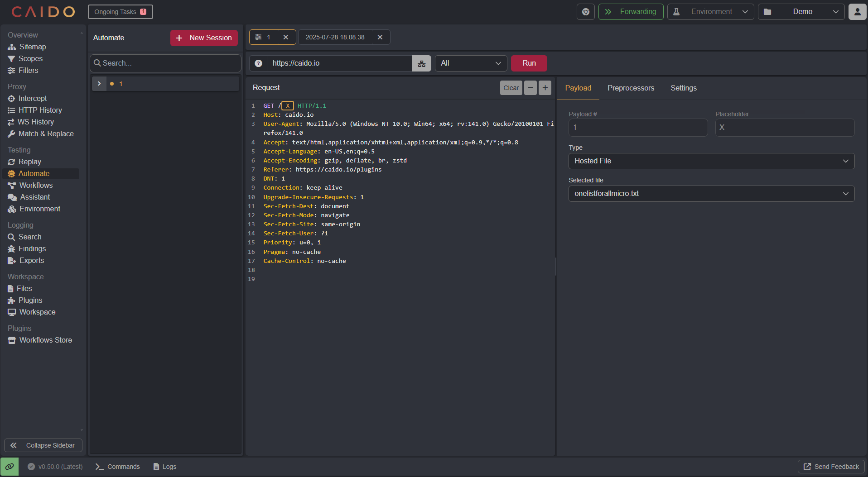This screenshot has width=868, height=477.
Task: Open Match & Replace from the sidebar
Action: [x=45, y=134]
